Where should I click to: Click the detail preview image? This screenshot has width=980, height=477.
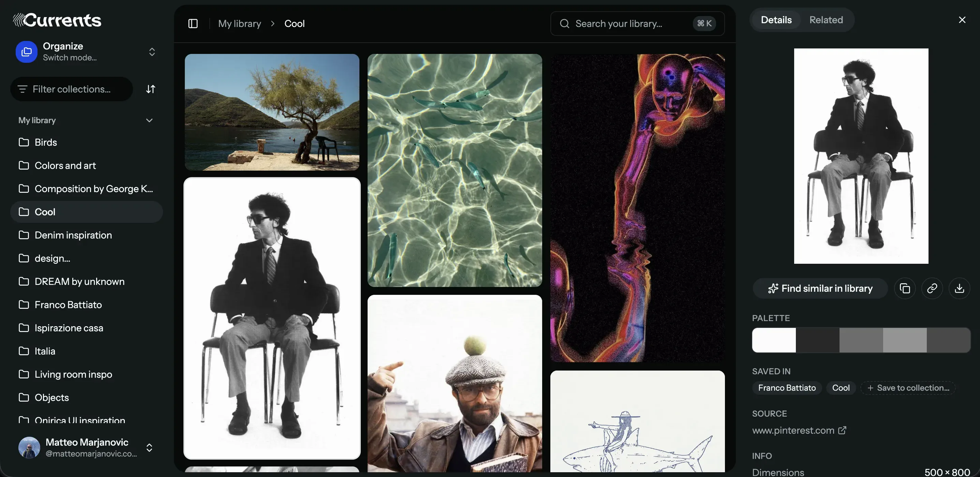[x=861, y=156]
